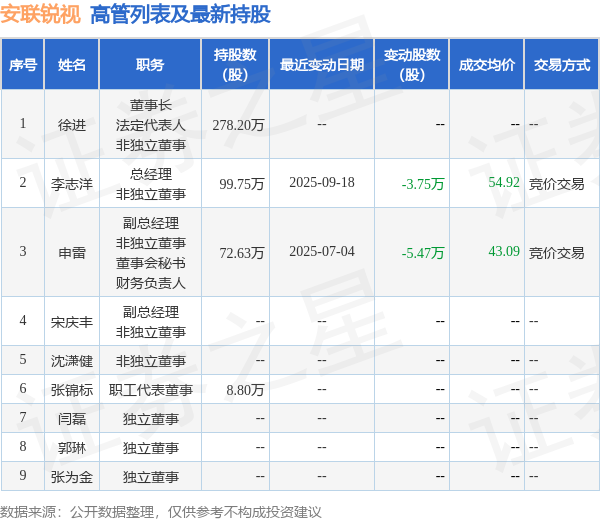Select the 职务 column header
The image size is (600, 521).
point(150,65)
